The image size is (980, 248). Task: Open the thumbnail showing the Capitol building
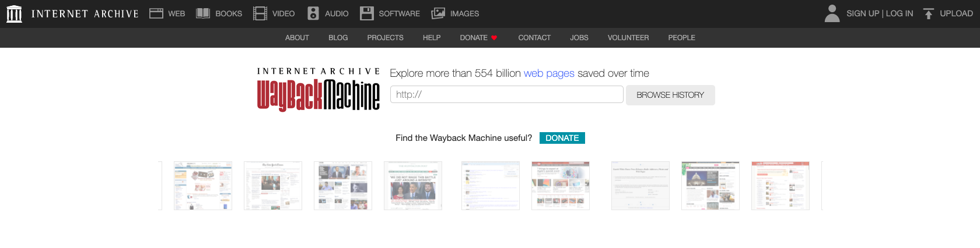tap(710, 186)
